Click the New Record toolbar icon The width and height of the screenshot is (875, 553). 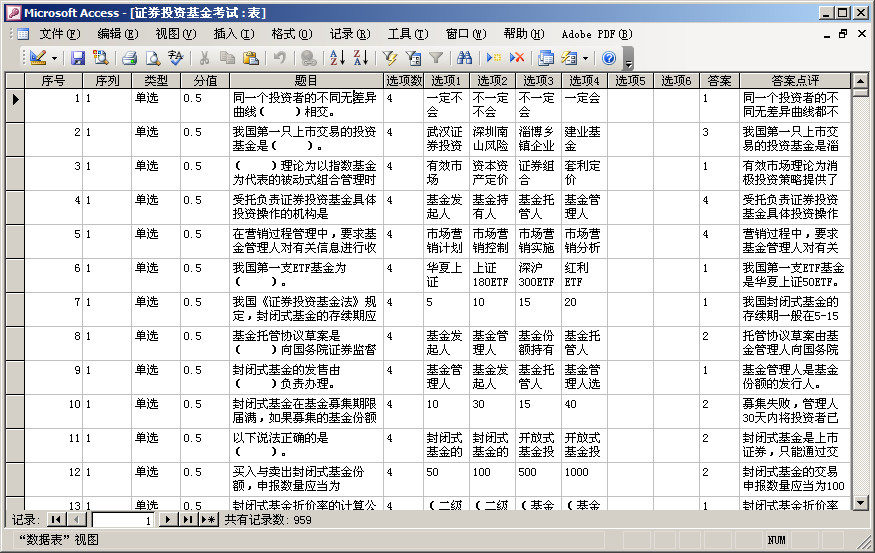pyautogui.click(x=493, y=57)
